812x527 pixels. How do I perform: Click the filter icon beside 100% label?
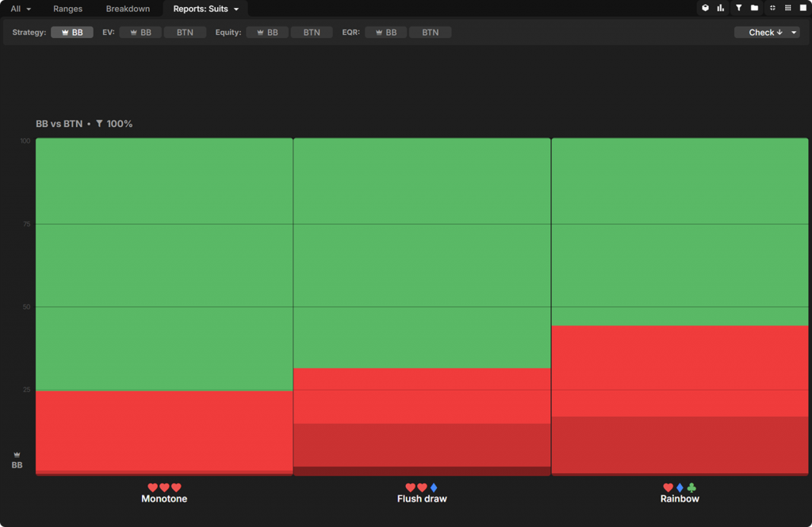point(99,124)
